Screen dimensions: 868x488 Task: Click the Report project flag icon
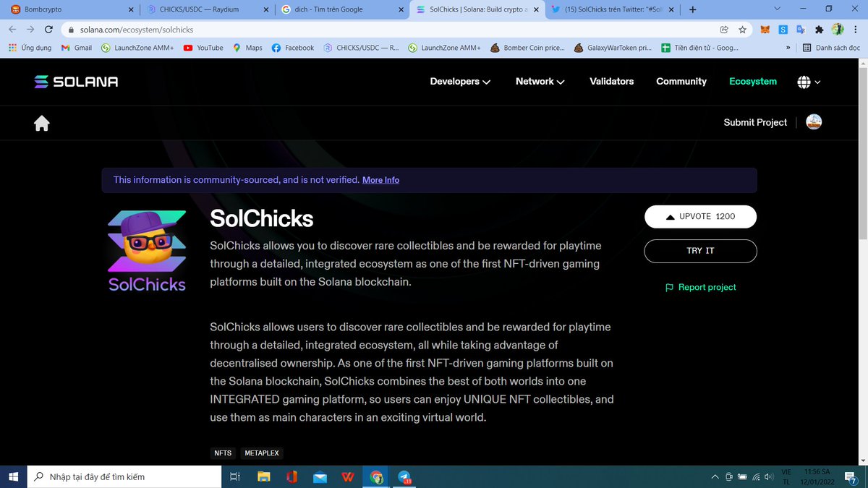coord(668,287)
